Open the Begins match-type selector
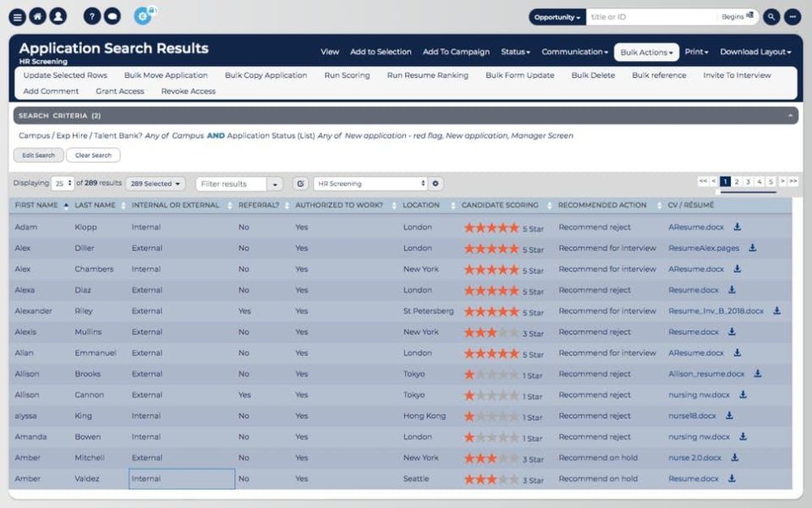812x508 pixels. (737, 16)
